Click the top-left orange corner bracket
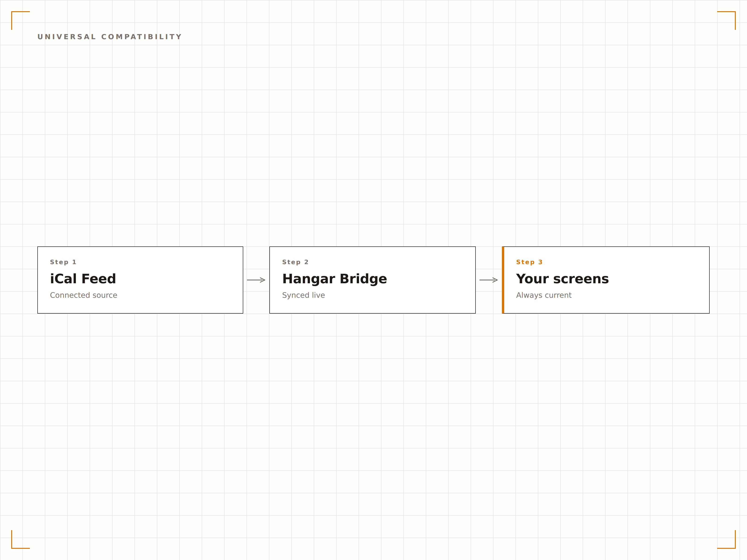The height and width of the screenshot is (560, 747). click(x=21, y=21)
